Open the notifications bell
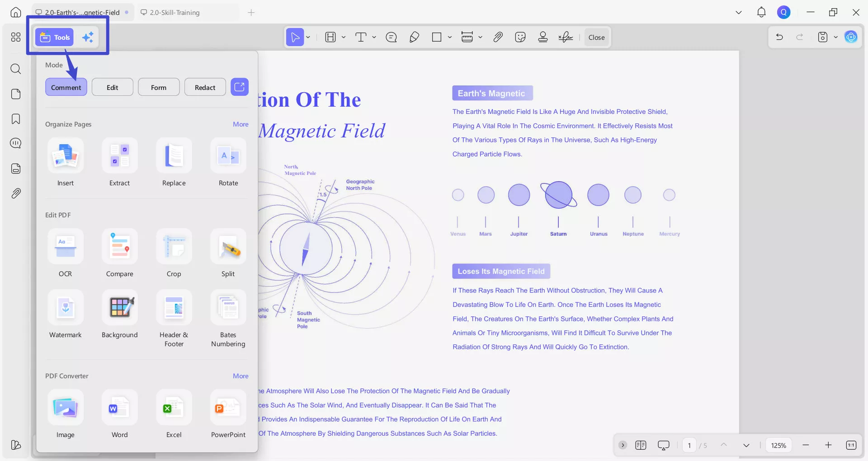 [x=761, y=12]
